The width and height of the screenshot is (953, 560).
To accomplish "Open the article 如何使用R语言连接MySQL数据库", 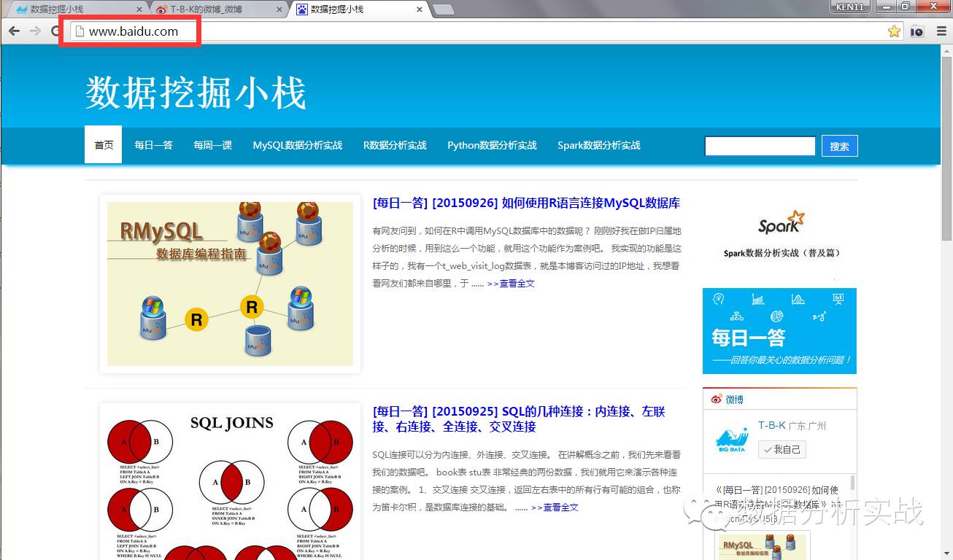I will click(526, 203).
